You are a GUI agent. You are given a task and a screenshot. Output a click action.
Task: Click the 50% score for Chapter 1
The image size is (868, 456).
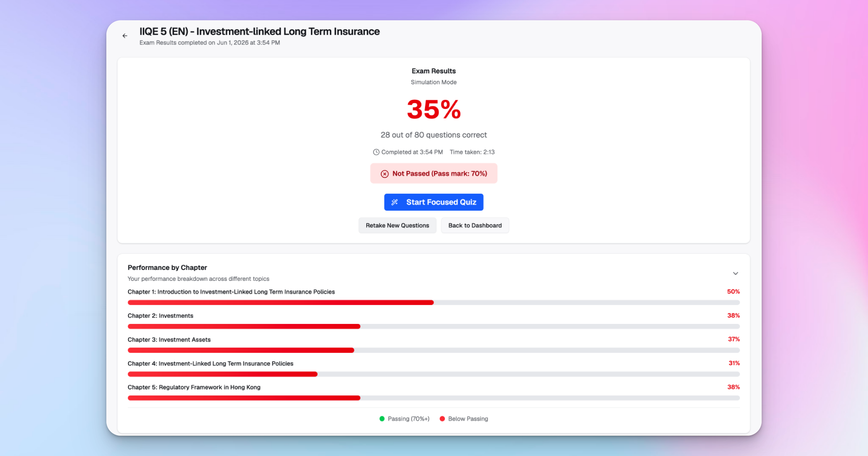(733, 292)
